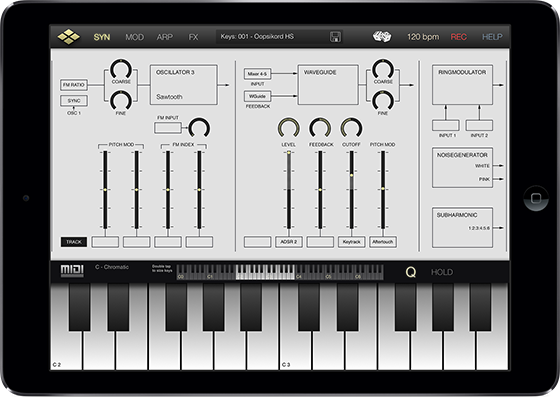
Task: Open the ARP tab
Action: tap(165, 37)
